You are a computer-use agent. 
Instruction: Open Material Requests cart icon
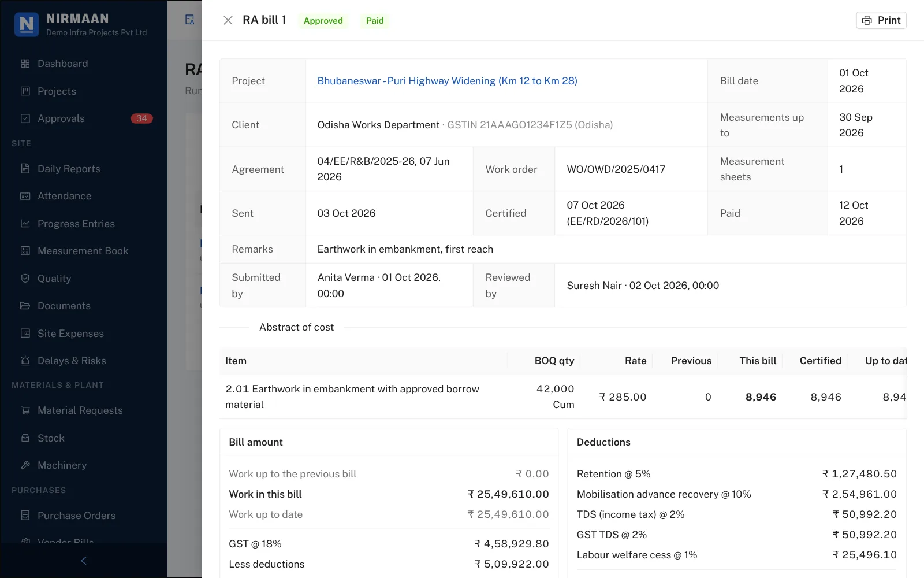pyautogui.click(x=25, y=410)
